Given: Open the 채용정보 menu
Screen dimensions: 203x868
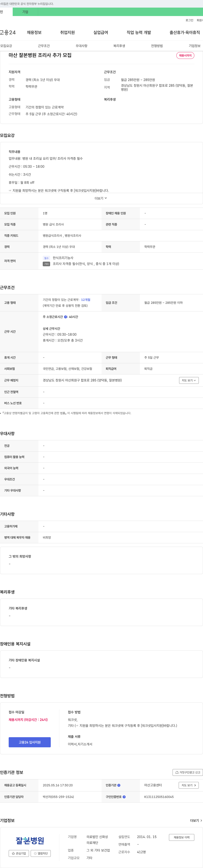Looking at the screenshot, I should coord(34,32).
